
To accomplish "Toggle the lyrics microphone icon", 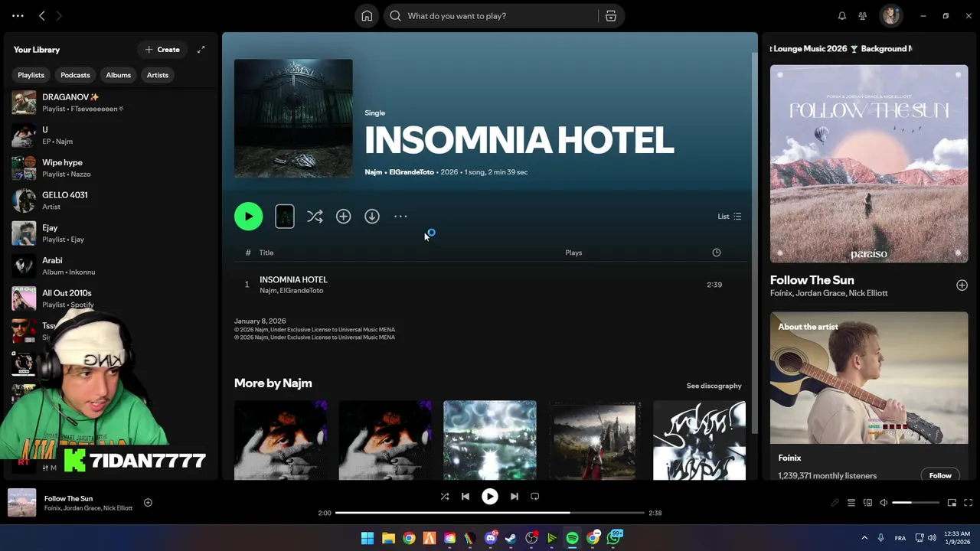I will coord(835,503).
